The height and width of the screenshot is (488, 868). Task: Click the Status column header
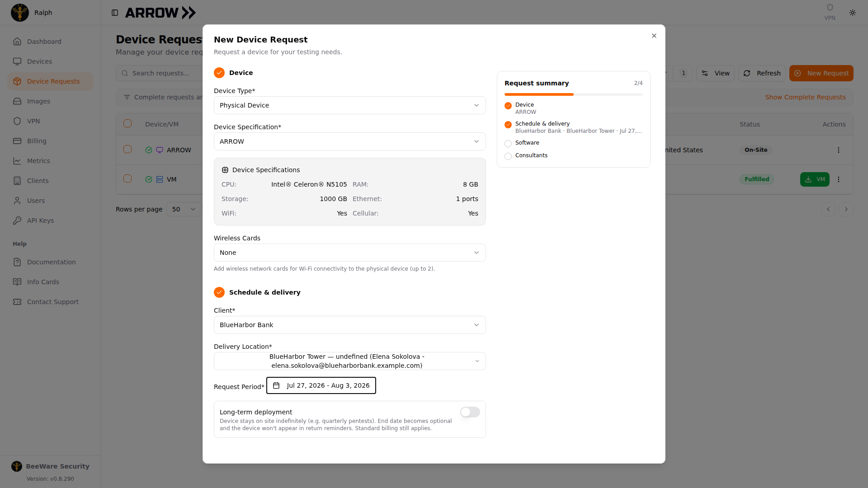click(750, 124)
